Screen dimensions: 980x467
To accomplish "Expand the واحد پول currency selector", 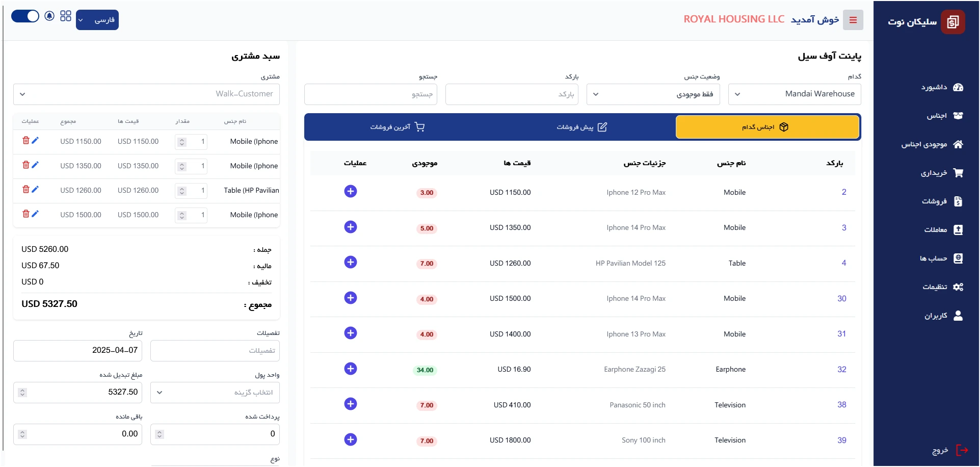I will [215, 393].
